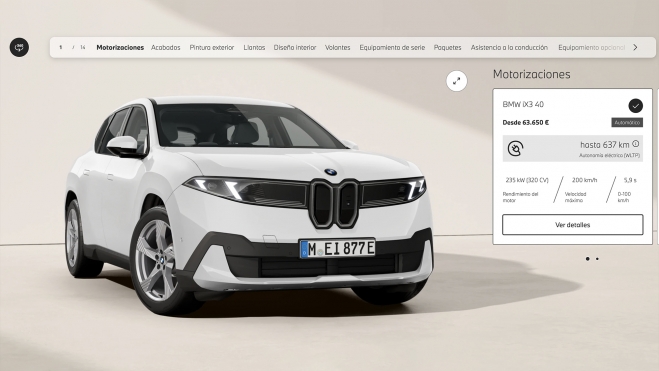This screenshot has height=371, width=659.
Task: Select Equipamiento opcional tab
Action: click(x=592, y=47)
